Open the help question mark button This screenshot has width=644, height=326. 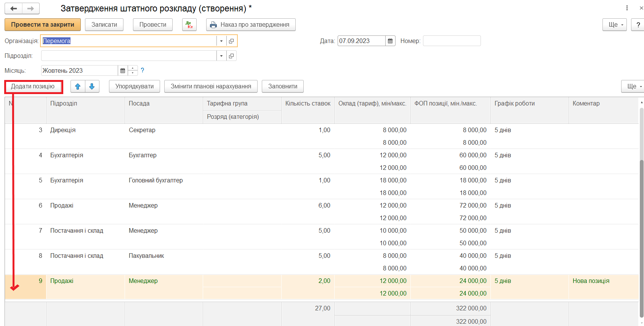click(638, 25)
